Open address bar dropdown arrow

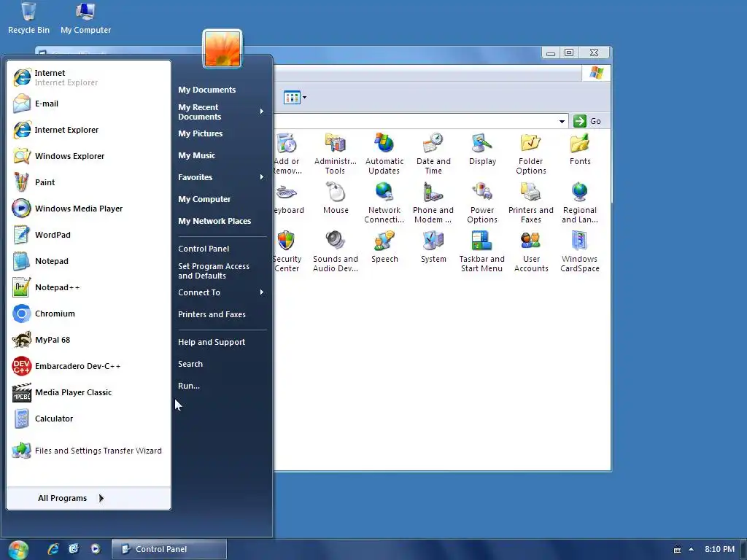(x=562, y=121)
